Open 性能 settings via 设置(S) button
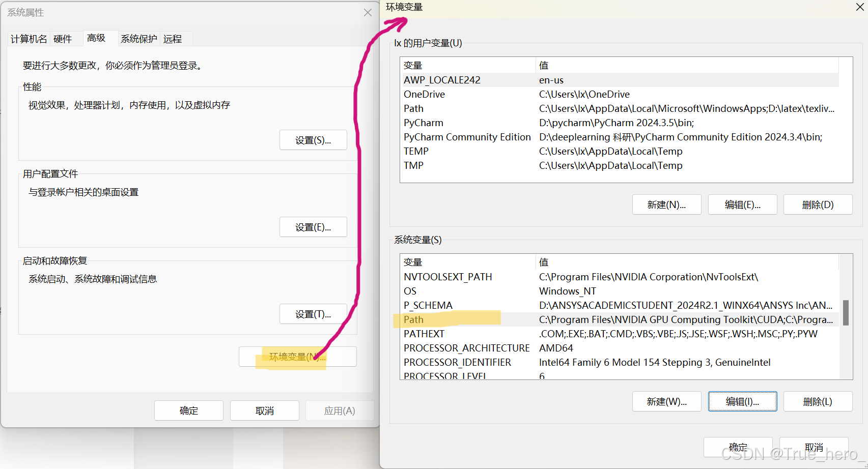868x469 pixels. (313, 140)
